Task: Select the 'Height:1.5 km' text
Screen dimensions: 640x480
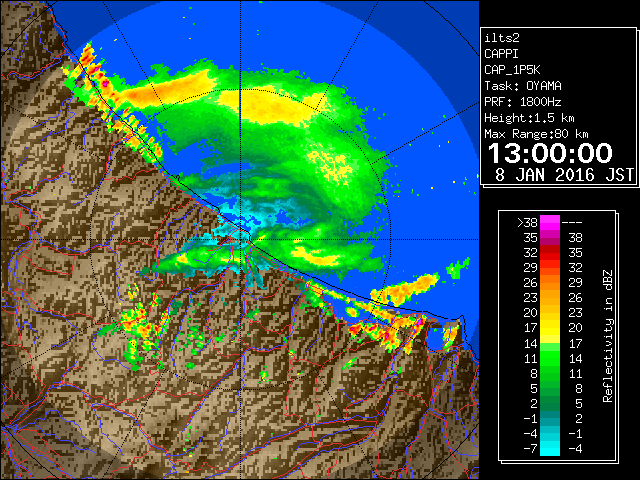Action: pos(529,118)
